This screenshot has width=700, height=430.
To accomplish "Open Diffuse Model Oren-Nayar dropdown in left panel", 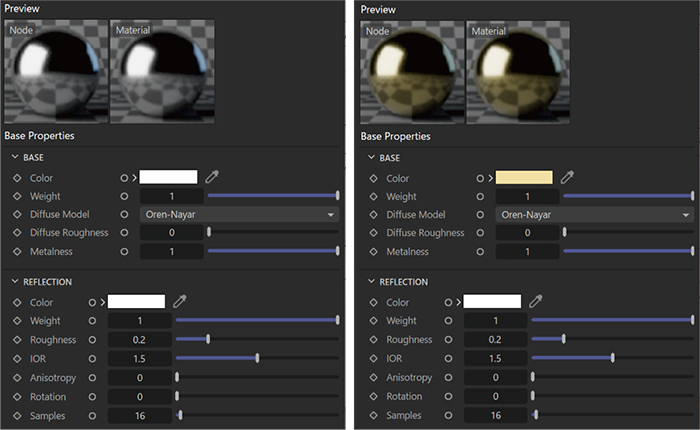I will [x=238, y=214].
